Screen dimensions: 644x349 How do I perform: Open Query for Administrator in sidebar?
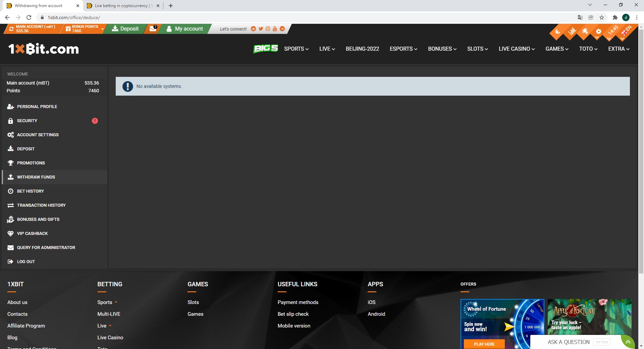pyautogui.click(x=54, y=247)
